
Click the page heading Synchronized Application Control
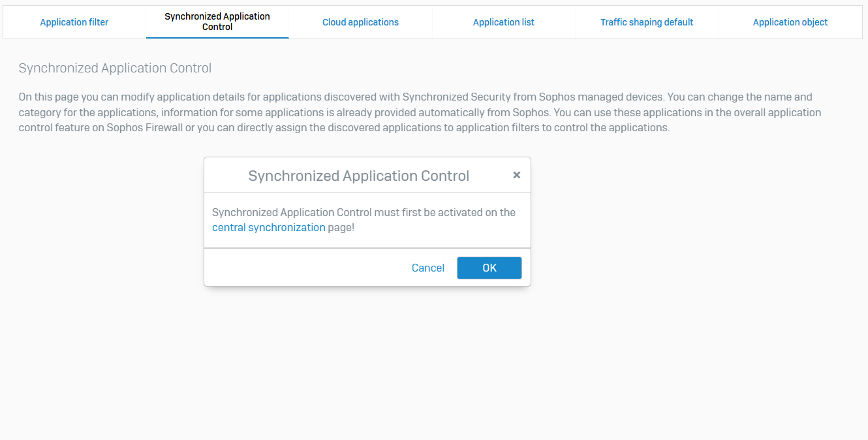coord(115,68)
